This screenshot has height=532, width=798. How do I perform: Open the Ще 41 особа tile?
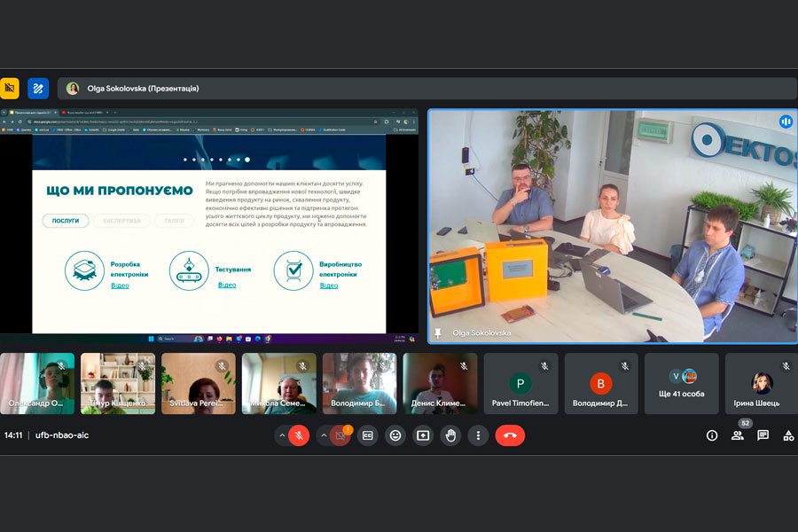(682, 383)
